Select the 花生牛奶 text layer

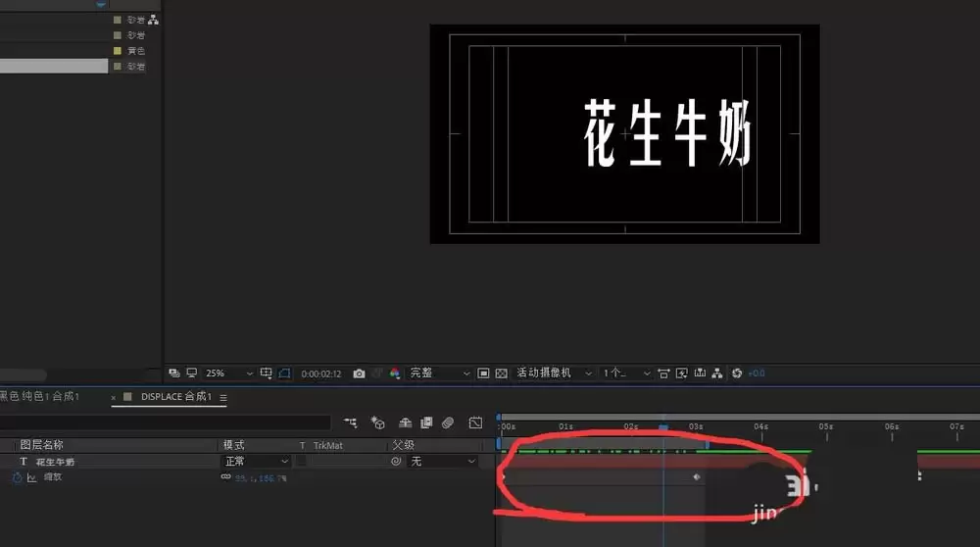point(55,462)
